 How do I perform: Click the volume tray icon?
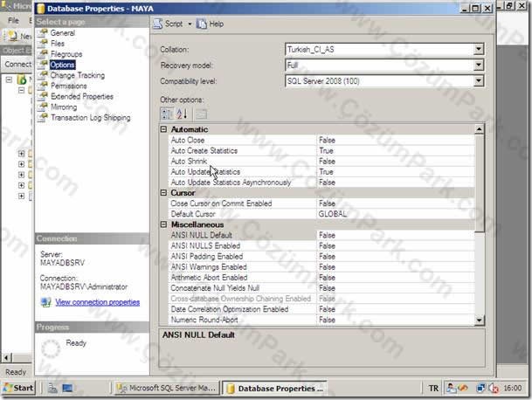tap(494, 388)
